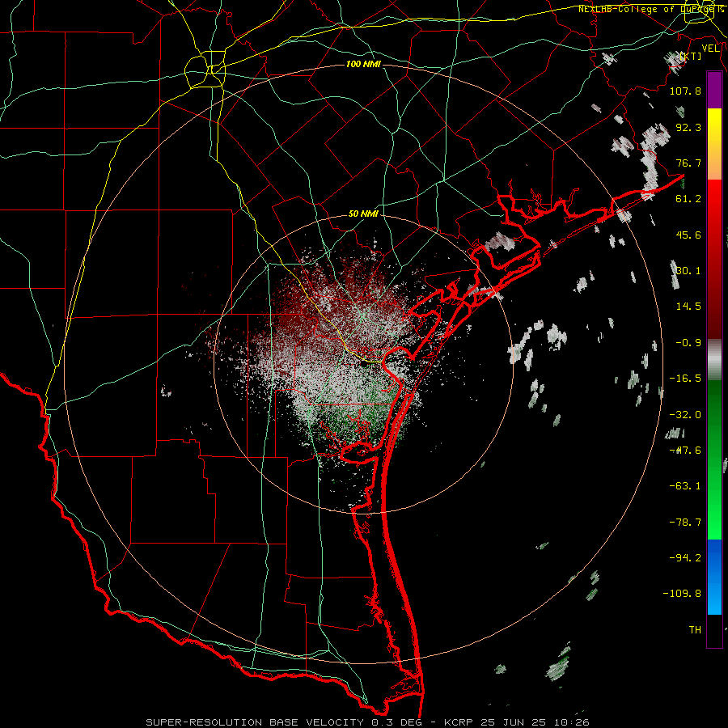Click the 14.5 velocity scale value
Image resolution: width=728 pixels, height=728 pixels.
click(x=688, y=307)
